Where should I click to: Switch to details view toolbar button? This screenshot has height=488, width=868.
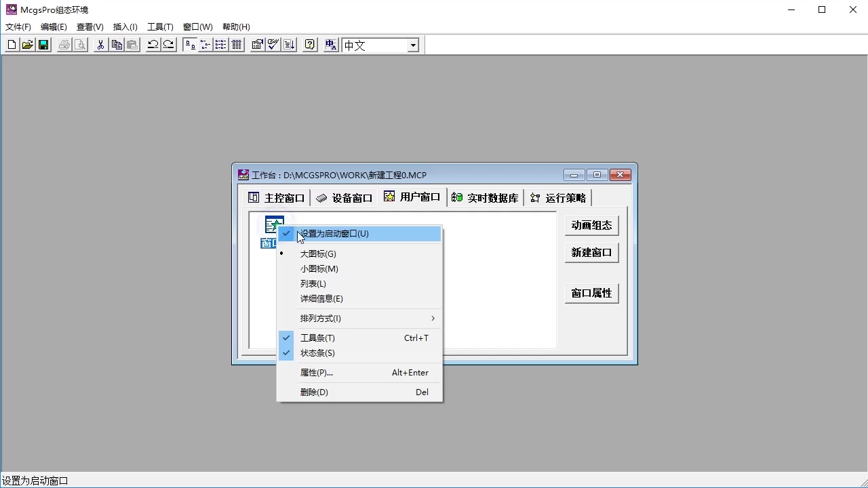[237, 45]
